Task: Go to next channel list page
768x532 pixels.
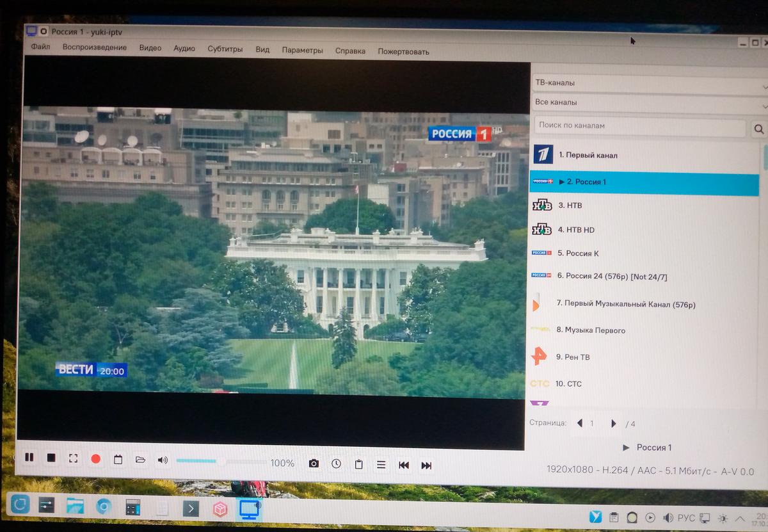Action: tap(614, 424)
